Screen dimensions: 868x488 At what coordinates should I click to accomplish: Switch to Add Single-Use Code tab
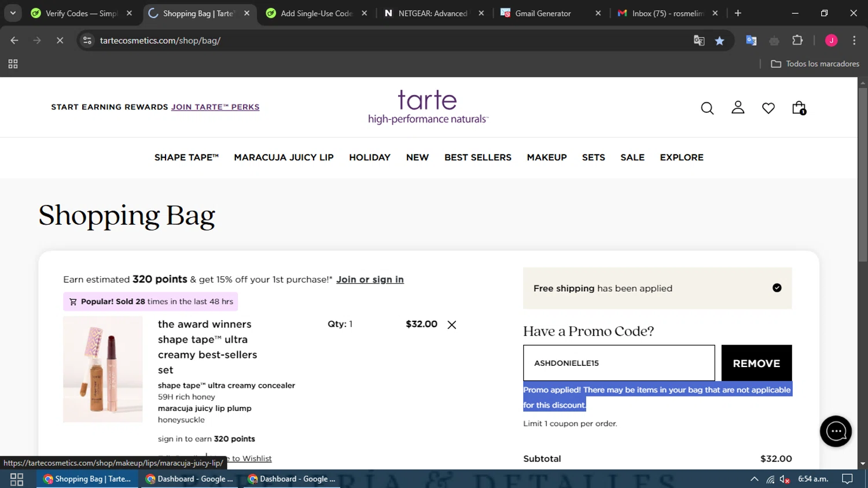pos(316,13)
